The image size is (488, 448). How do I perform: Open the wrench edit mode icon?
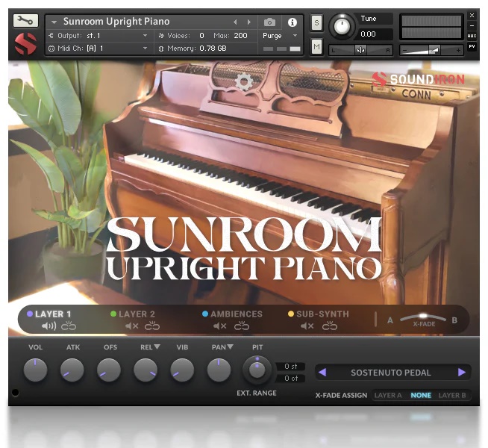tap(25, 21)
